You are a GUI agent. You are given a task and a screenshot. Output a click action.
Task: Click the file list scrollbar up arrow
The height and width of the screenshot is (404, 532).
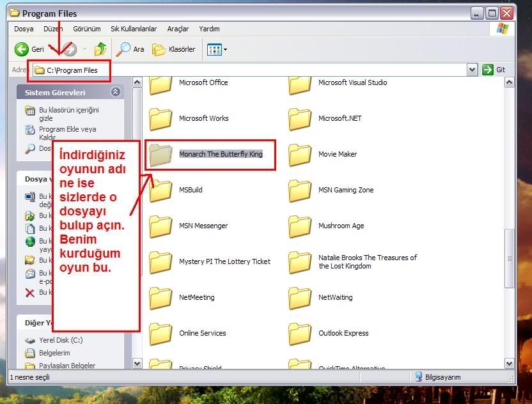pyautogui.click(x=509, y=82)
